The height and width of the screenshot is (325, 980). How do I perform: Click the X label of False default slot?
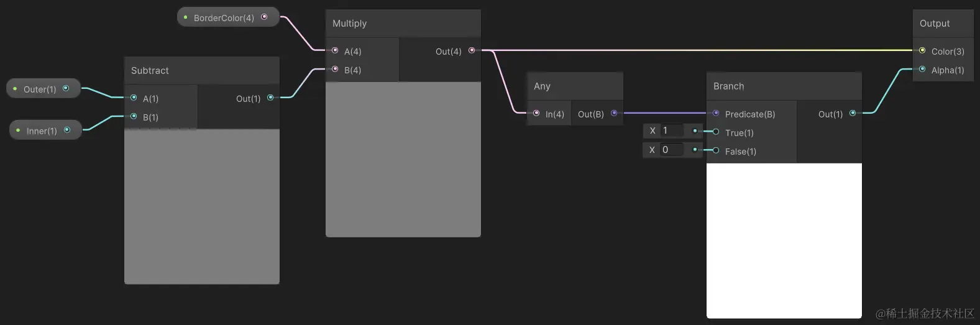[x=652, y=150]
